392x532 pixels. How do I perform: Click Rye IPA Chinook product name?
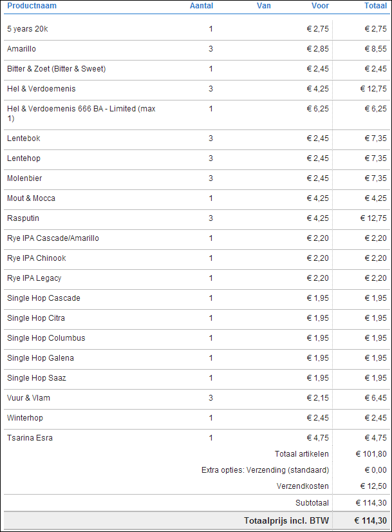pyautogui.click(x=37, y=258)
